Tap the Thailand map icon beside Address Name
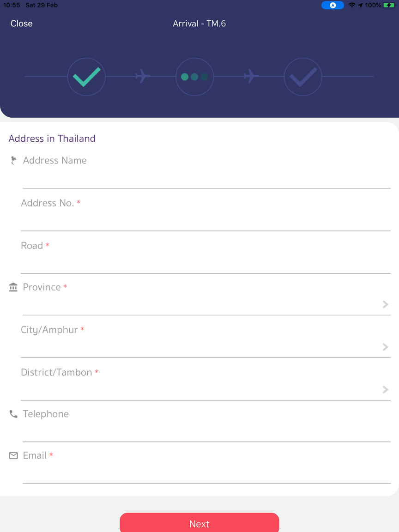 pyautogui.click(x=13, y=161)
